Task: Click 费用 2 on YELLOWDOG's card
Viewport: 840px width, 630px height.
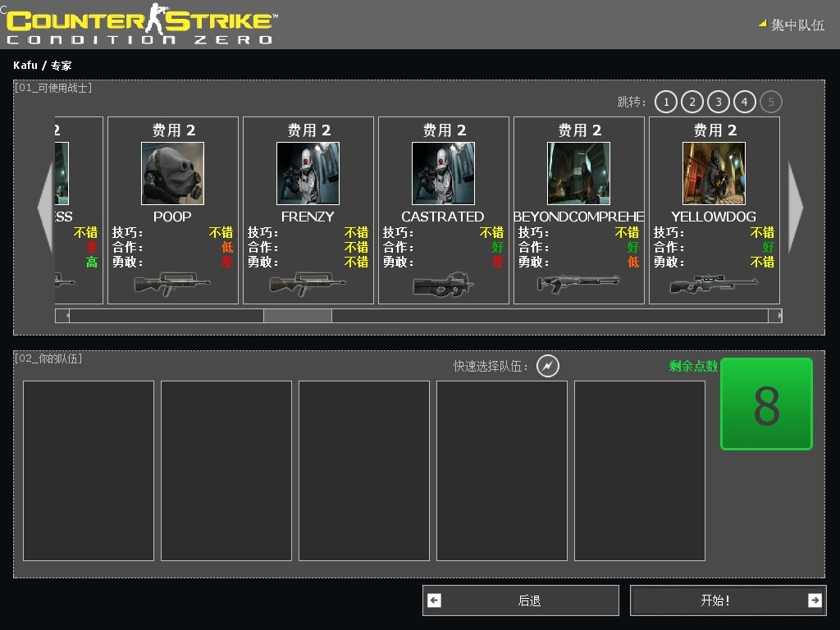Action: (715, 130)
